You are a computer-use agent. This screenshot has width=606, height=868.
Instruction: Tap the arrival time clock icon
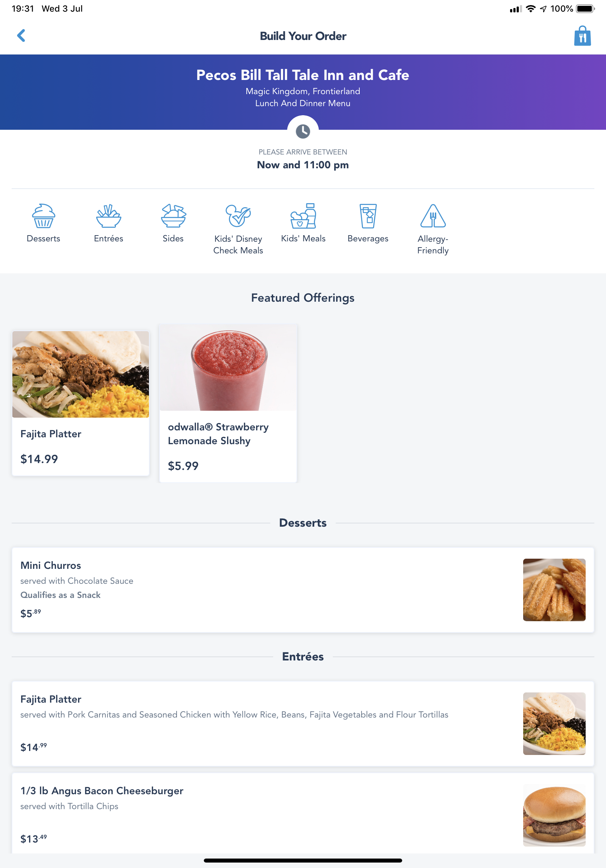click(x=303, y=131)
